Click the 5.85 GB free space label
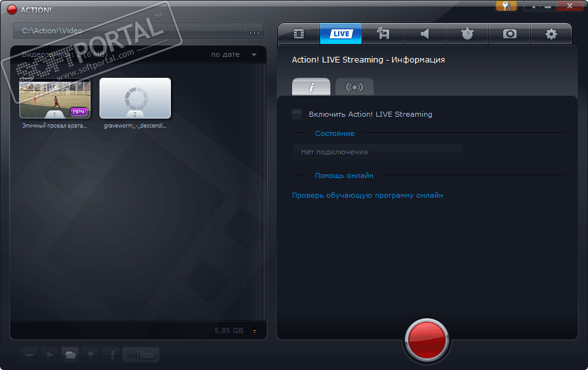Viewport: 588px width, 370px height. tap(229, 330)
